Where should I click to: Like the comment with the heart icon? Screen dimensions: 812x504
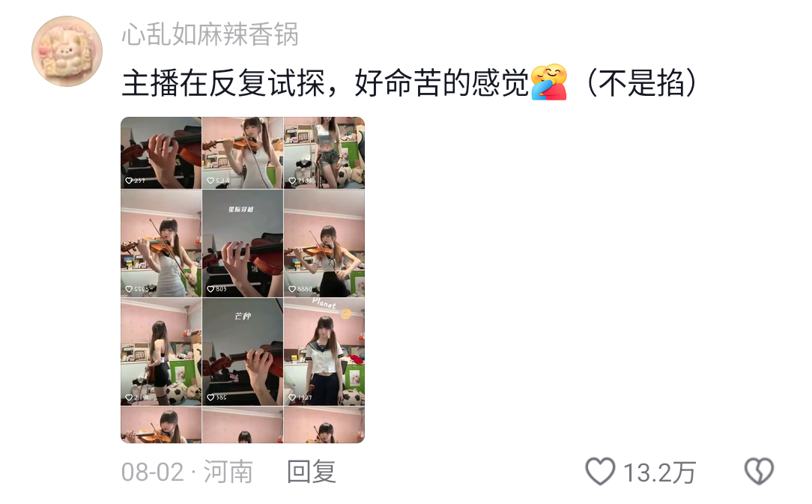(x=600, y=471)
